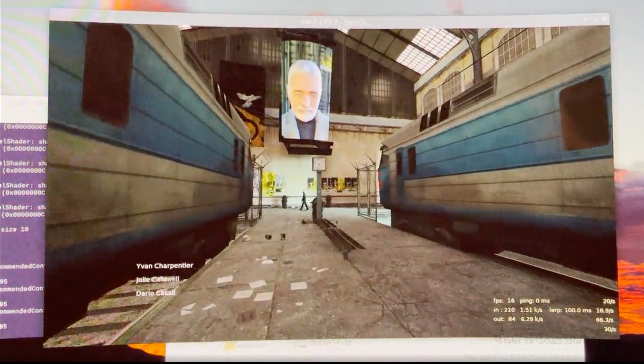Click the credit name Julie Caldwell

[157, 279]
